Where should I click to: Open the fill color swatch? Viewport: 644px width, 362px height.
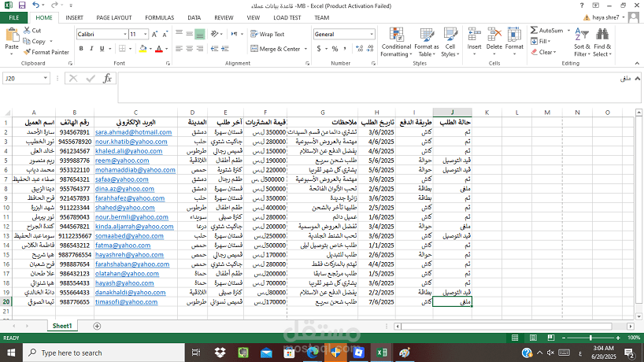143,49
